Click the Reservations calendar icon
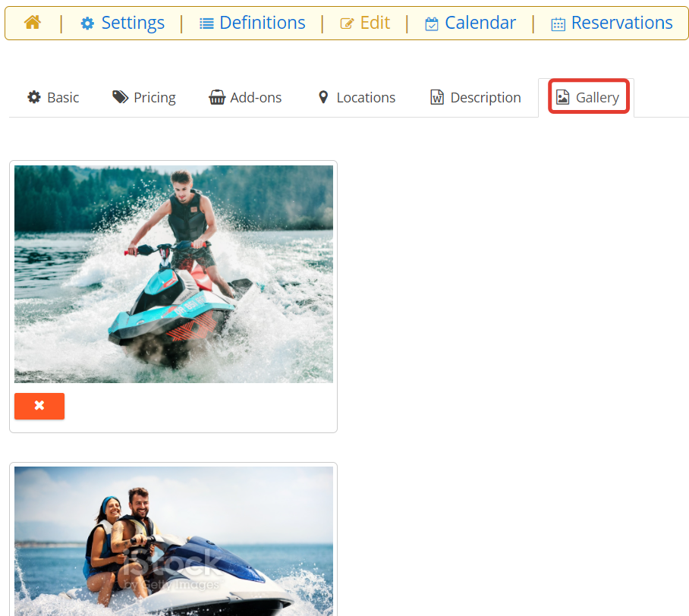Screen dimensions: 689x616 point(558,24)
